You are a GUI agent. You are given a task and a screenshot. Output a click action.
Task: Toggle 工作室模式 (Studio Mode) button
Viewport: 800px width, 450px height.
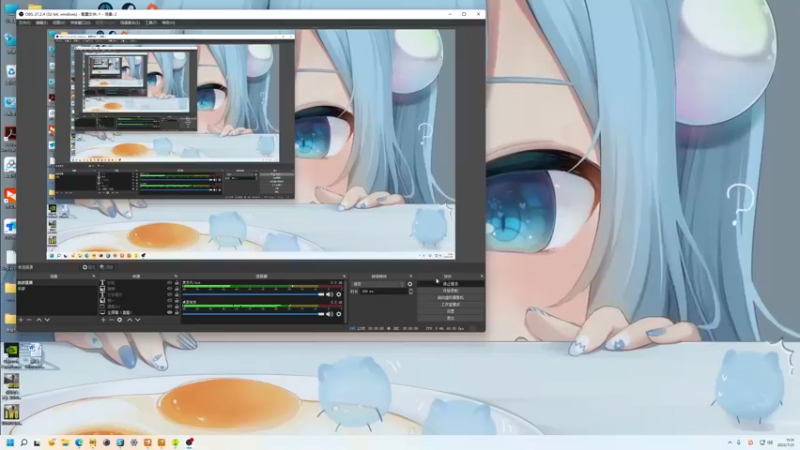point(451,305)
